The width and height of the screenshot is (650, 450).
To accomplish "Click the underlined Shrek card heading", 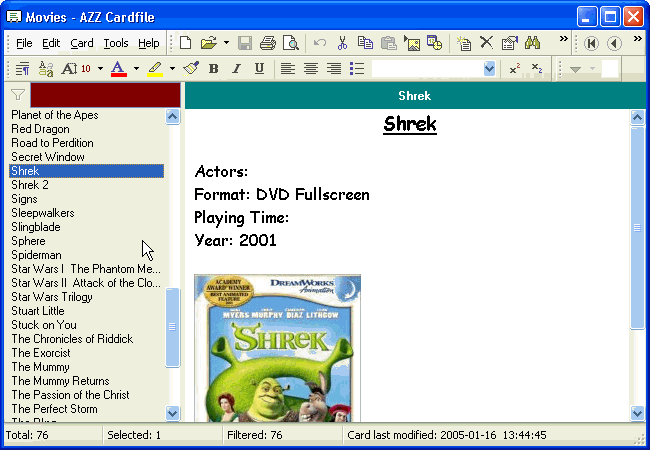I will pyautogui.click(x=410, y=124).
